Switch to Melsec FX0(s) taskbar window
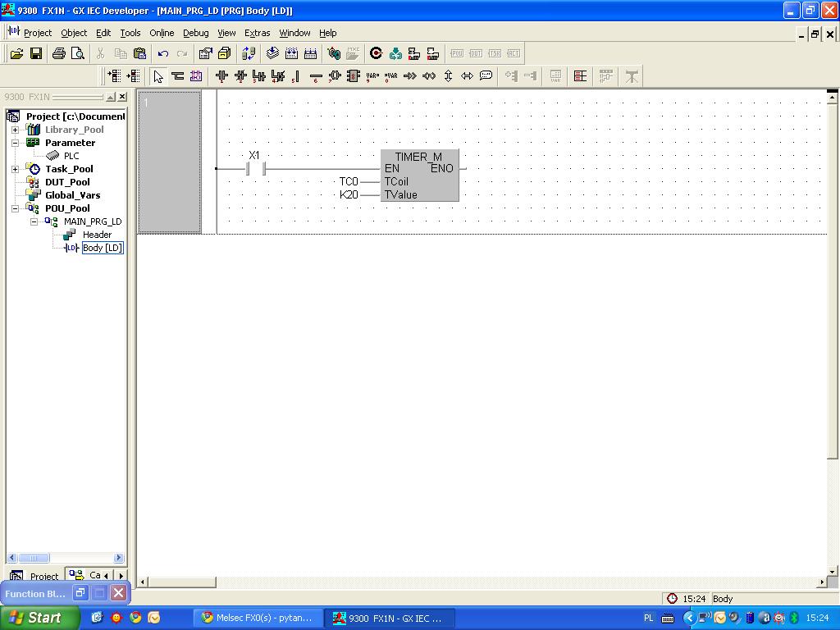Viewport: 840px width, 630px height. [258, 618]
